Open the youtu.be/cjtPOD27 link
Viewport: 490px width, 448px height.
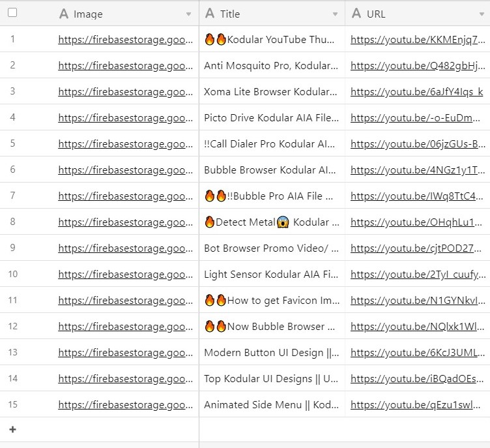click(x=416, y=248)
